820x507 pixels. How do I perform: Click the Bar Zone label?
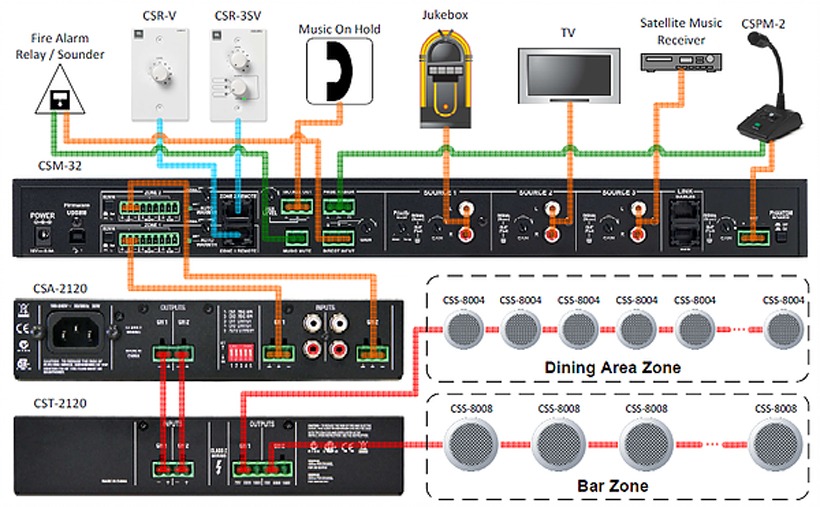pos(613,487)
